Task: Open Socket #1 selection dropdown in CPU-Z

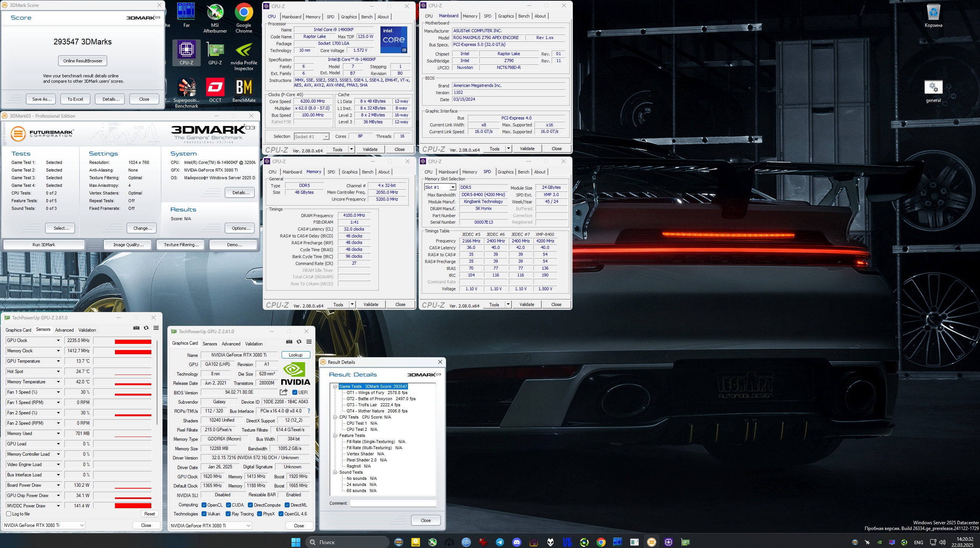Action: click(x=311, y=136)
